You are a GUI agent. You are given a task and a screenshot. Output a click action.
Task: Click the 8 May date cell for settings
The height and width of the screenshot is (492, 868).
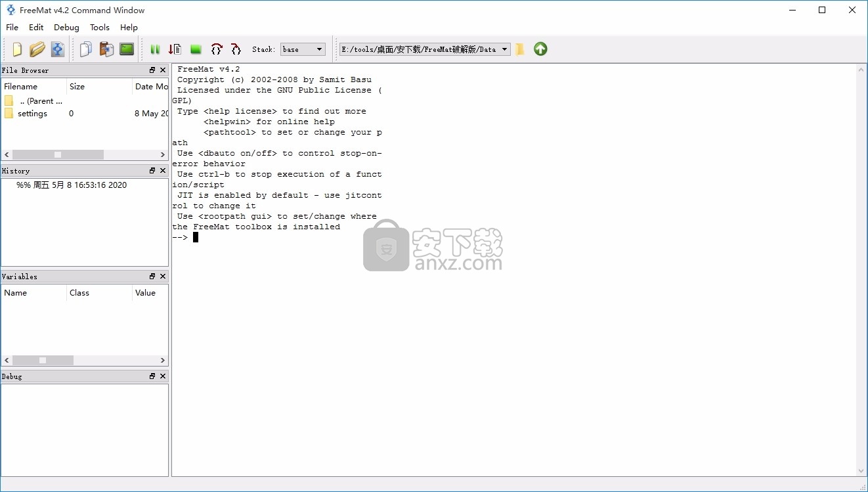point(151,114)
